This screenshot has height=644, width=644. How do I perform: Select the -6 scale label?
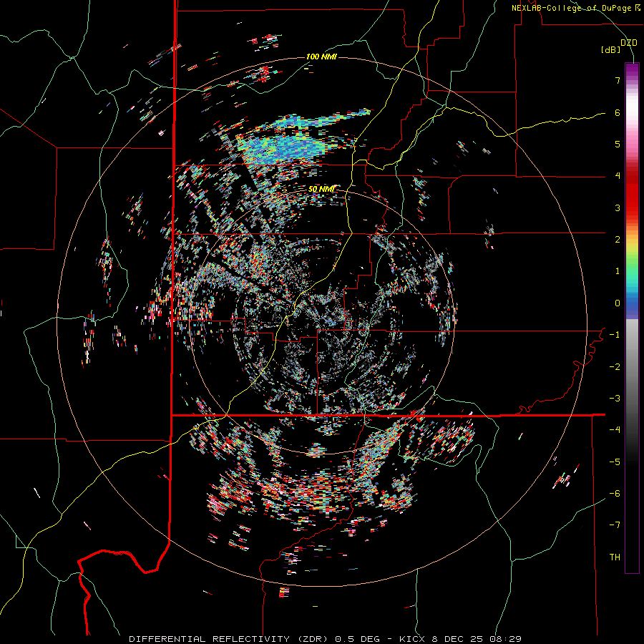pyautogui.click(x=615, y=494)
